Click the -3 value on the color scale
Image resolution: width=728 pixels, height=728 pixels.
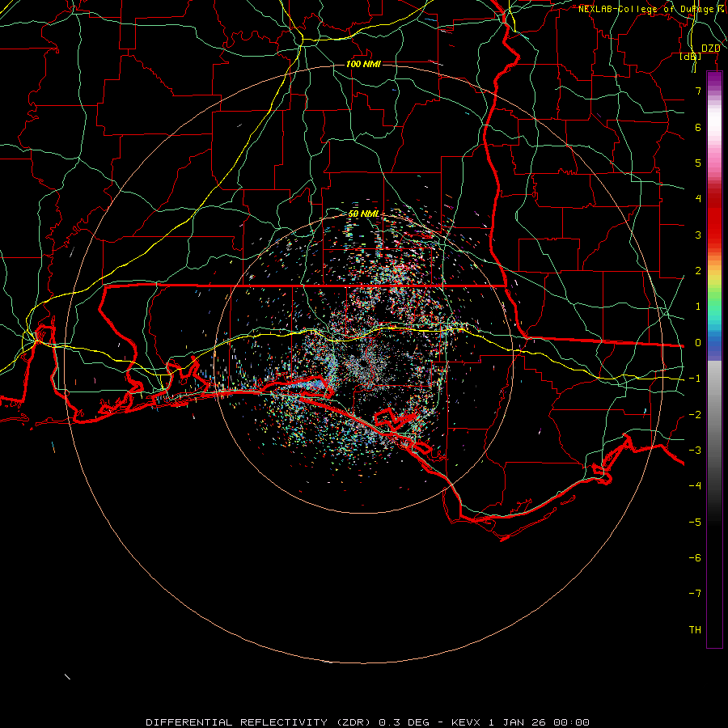tap(695, 451)
